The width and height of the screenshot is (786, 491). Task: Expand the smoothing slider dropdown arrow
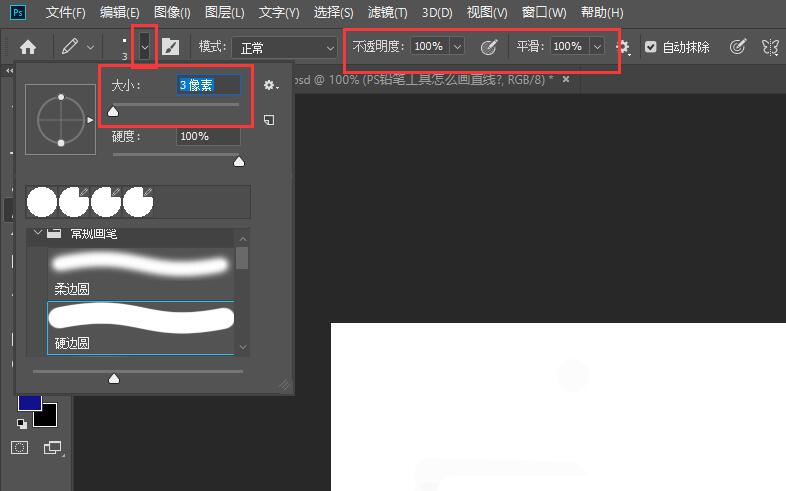[x=597, y=47]
